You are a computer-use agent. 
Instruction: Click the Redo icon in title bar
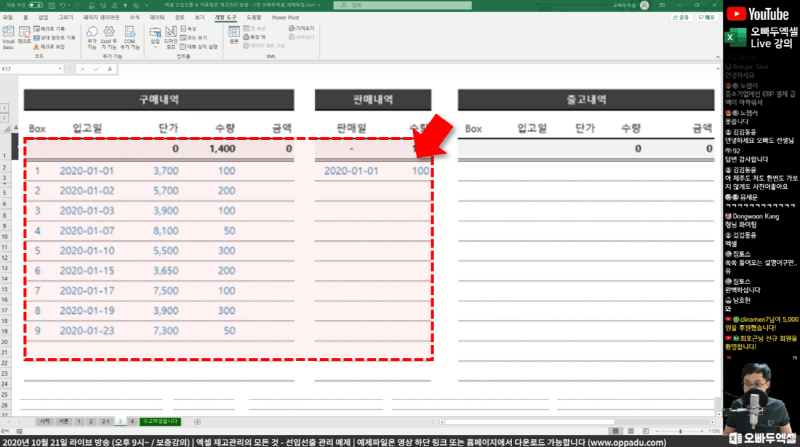79,5
